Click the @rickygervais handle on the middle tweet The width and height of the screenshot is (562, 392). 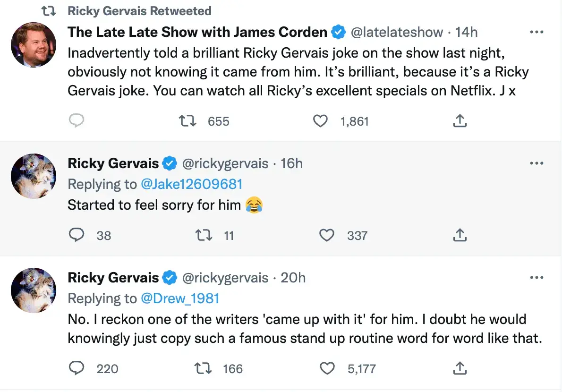(x=226, y=163)
